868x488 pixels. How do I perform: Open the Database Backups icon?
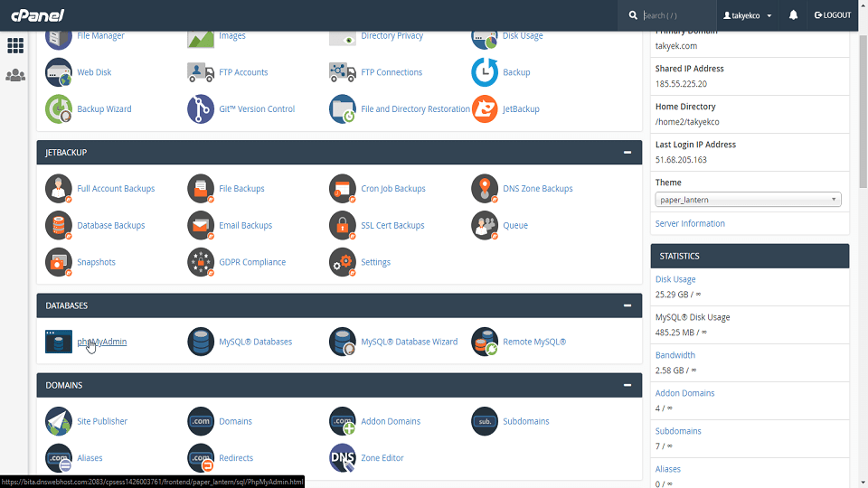(59, 225)
